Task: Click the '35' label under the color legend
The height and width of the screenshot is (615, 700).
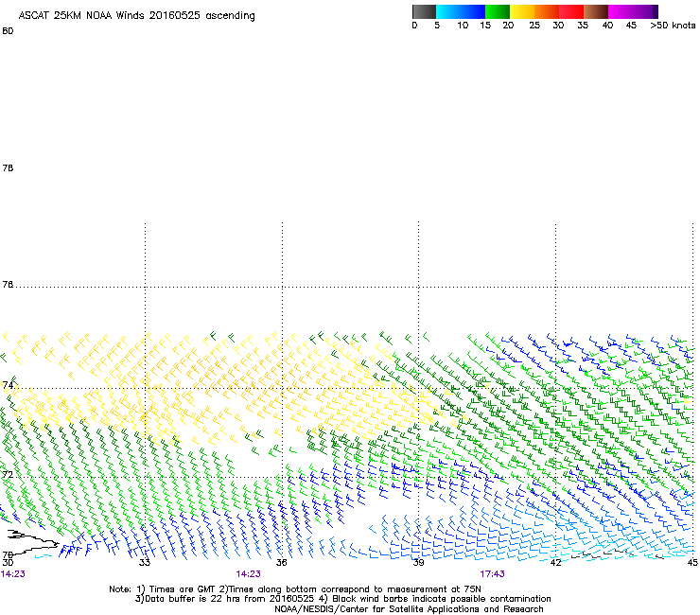Action: click(583, 25)
